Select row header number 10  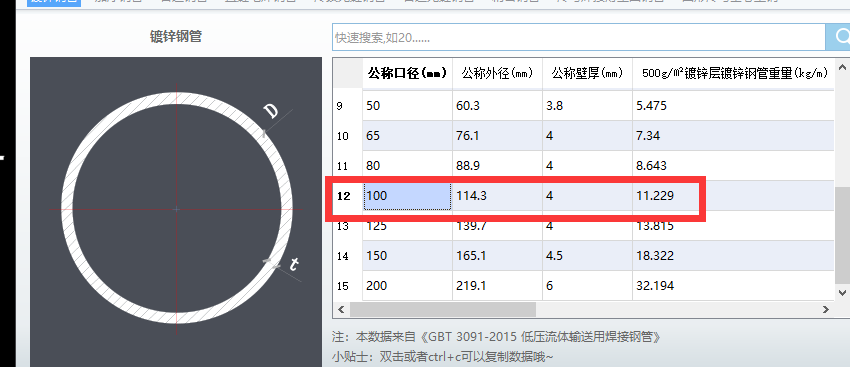coord(347,136)
